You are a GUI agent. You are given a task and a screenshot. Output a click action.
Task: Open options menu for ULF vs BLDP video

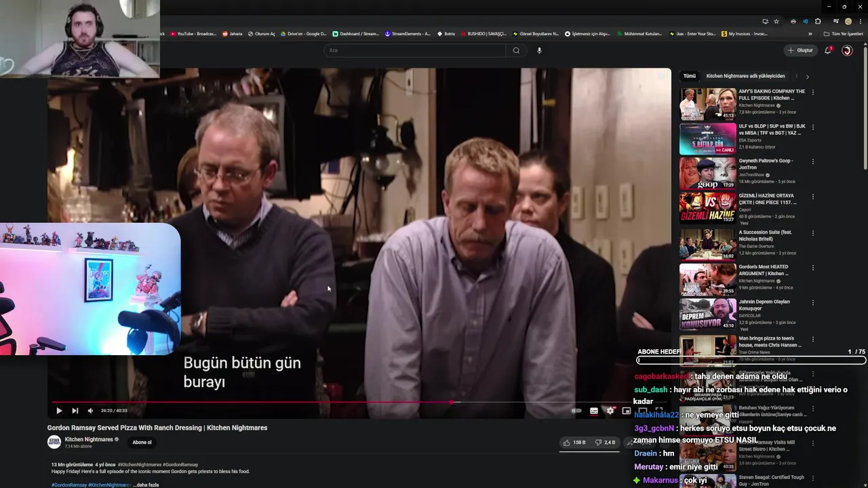tap(813, 127)
